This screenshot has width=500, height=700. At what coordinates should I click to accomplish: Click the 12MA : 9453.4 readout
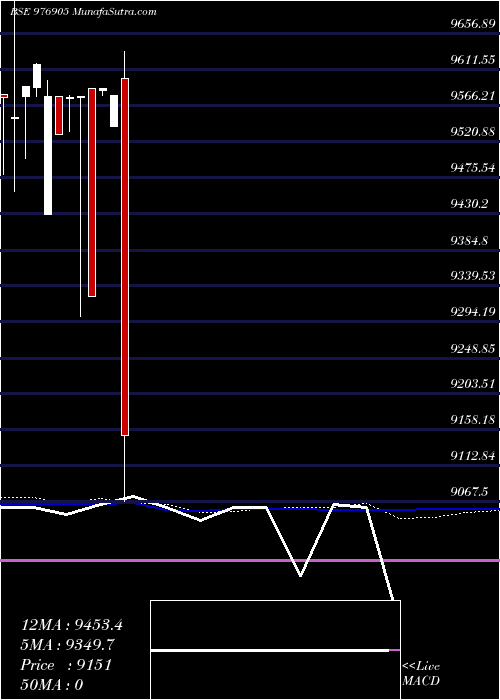pyautogui.click(x=71, y=625)
